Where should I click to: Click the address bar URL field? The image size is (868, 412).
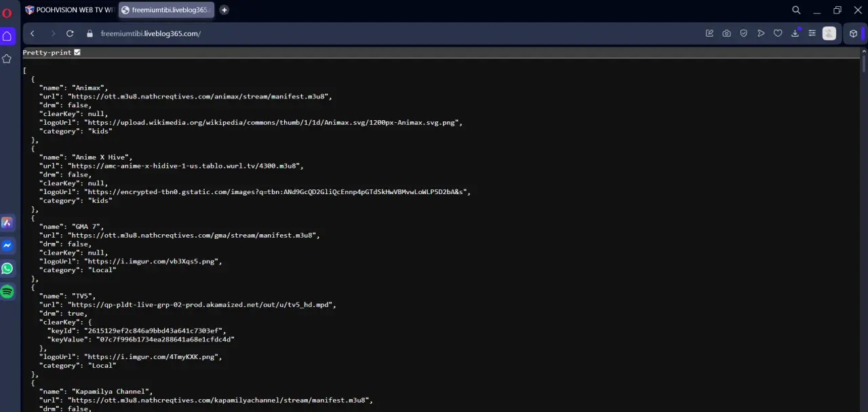click(x=400, y=33)
